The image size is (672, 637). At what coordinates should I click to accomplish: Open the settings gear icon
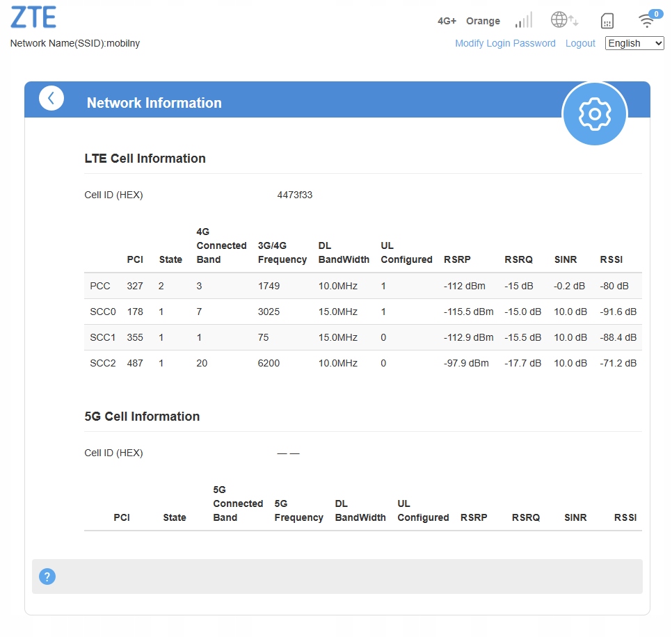[x=594, y=114]
